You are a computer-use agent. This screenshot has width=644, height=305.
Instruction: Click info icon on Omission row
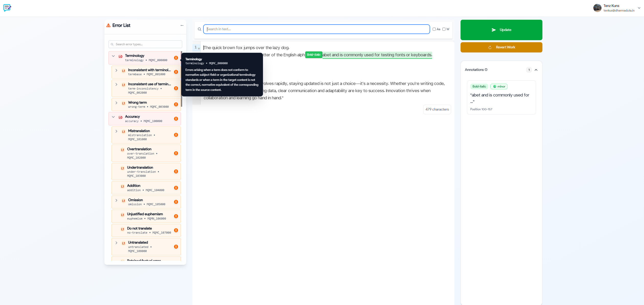pyautogui.click(x=176, y=202)
